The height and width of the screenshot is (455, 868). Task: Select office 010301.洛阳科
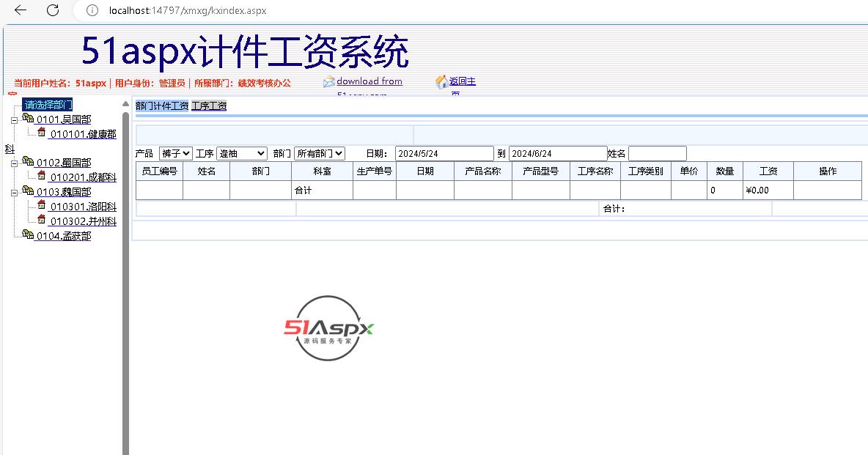click(83, 207)
